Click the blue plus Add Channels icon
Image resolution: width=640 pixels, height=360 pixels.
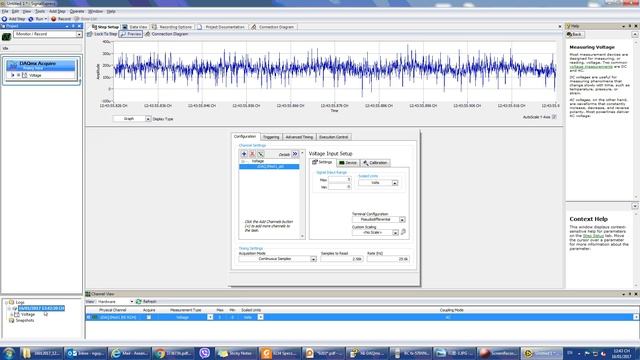click(244, 154)
